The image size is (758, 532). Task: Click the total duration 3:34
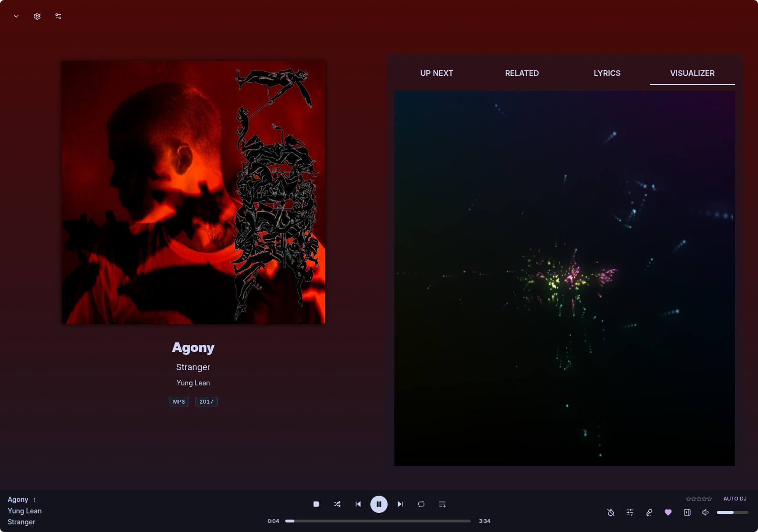[485, 521]
